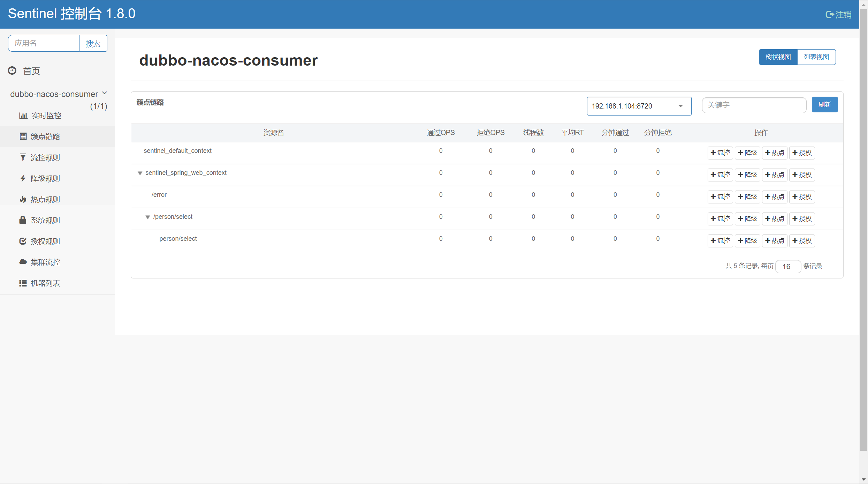The image size is (868, 484).
Task: Click the 集群流控 cloud icon
Action: coord(23,262)
